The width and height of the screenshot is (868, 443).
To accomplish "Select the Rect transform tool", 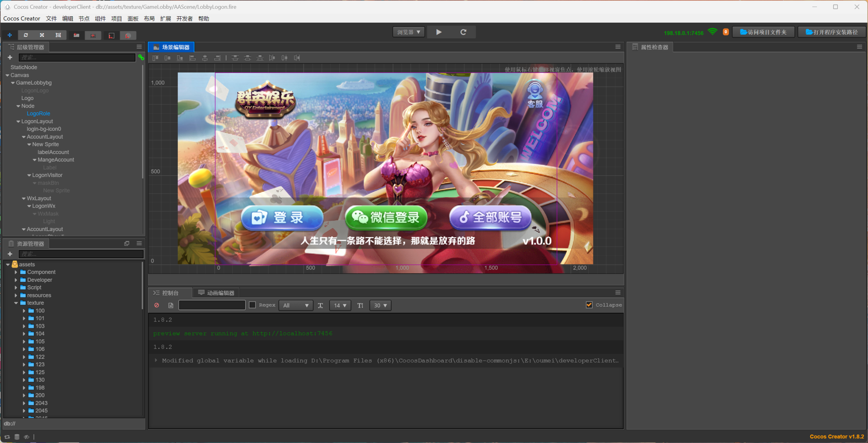I will click(58, 35).
